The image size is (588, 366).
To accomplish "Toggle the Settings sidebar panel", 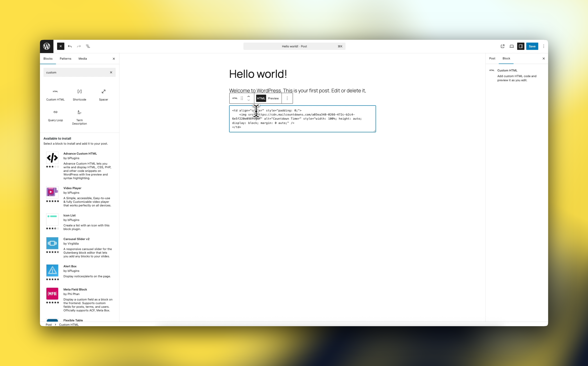I will [x=520, y=46].
